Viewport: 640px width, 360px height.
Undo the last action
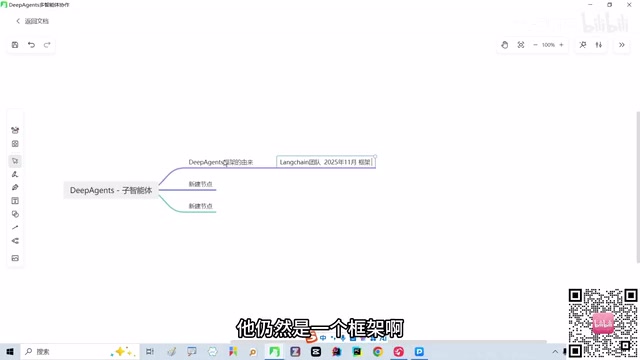point(31,45)
